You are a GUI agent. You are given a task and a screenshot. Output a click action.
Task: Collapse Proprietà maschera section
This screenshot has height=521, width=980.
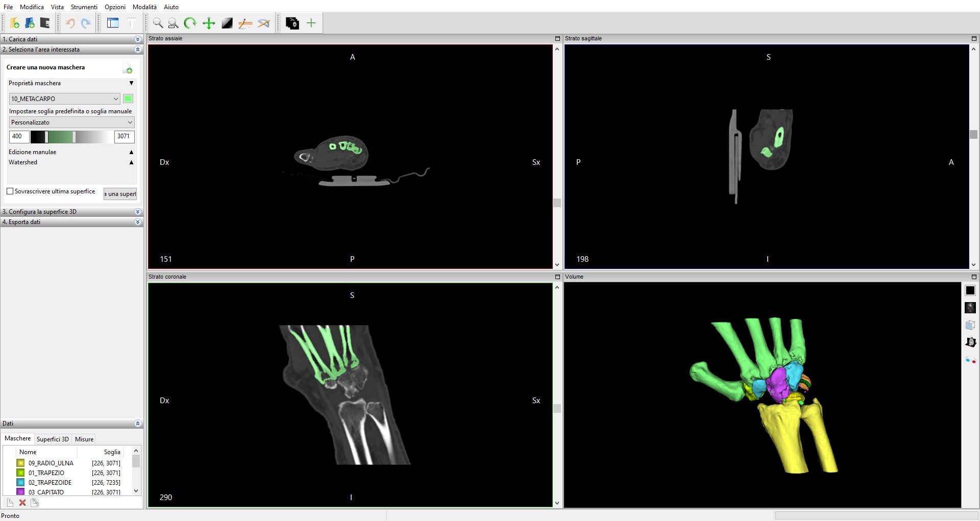tap(131, 83)
